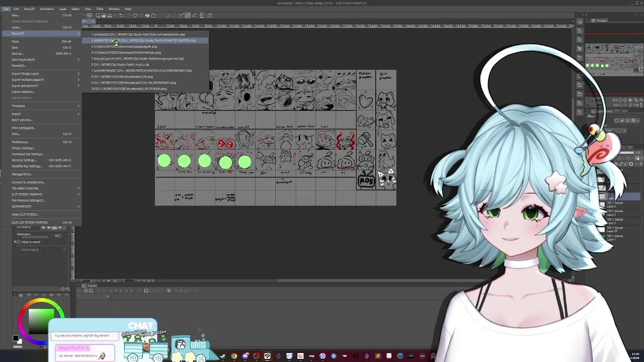644x362 pixels.
Task: Choose Quit CLIP STUDIO PAINT entry
Action: click(x=42, y=222)
